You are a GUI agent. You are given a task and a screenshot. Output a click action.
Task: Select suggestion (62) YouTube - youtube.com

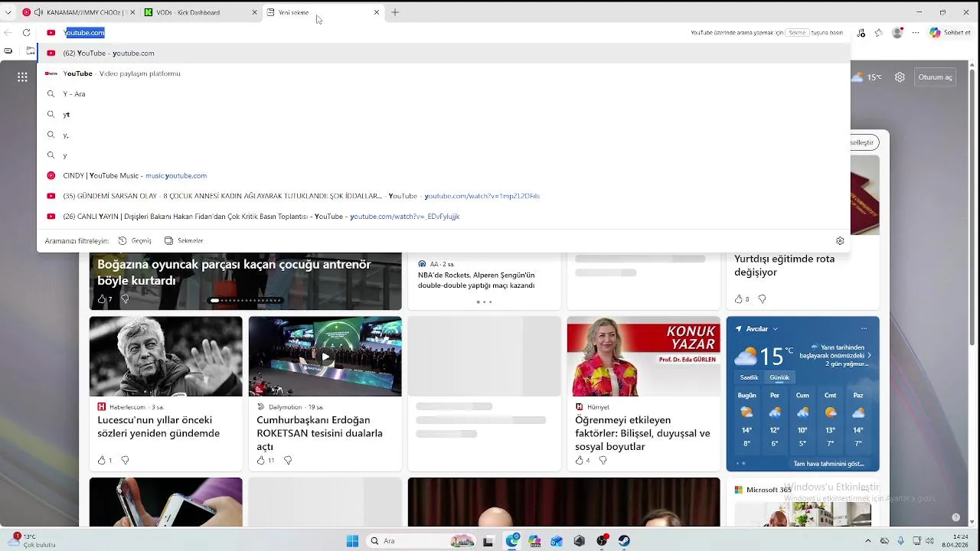pos(443,53)
